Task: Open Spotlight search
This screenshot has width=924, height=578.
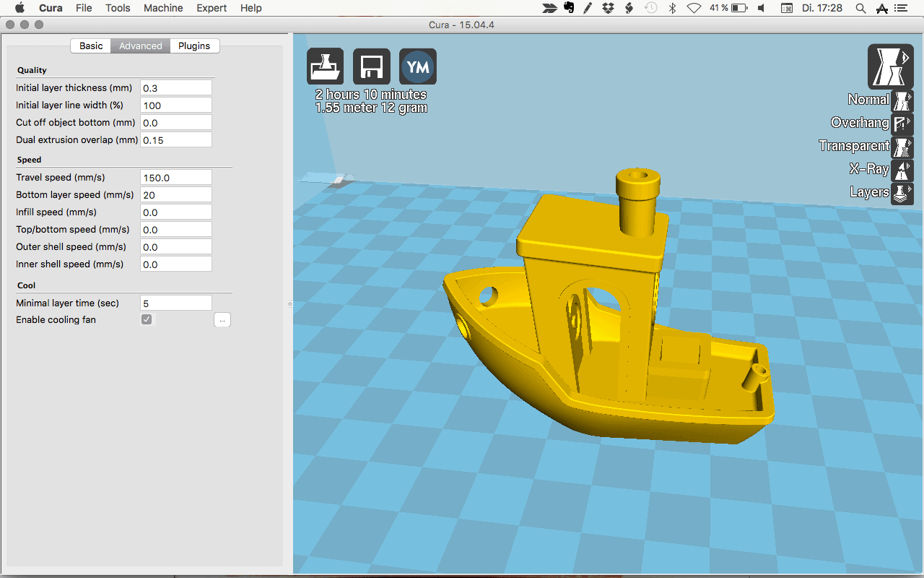Action: (x=861, y=8)
